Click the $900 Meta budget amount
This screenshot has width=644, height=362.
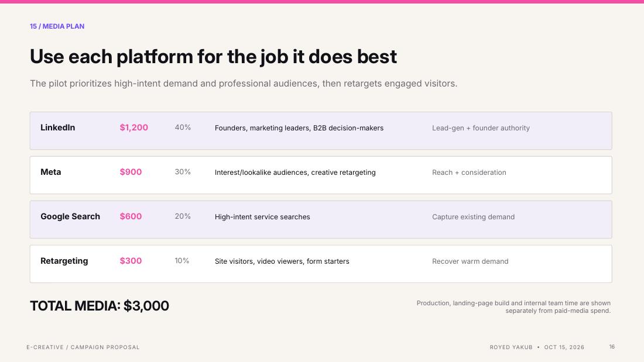point(131,172)
